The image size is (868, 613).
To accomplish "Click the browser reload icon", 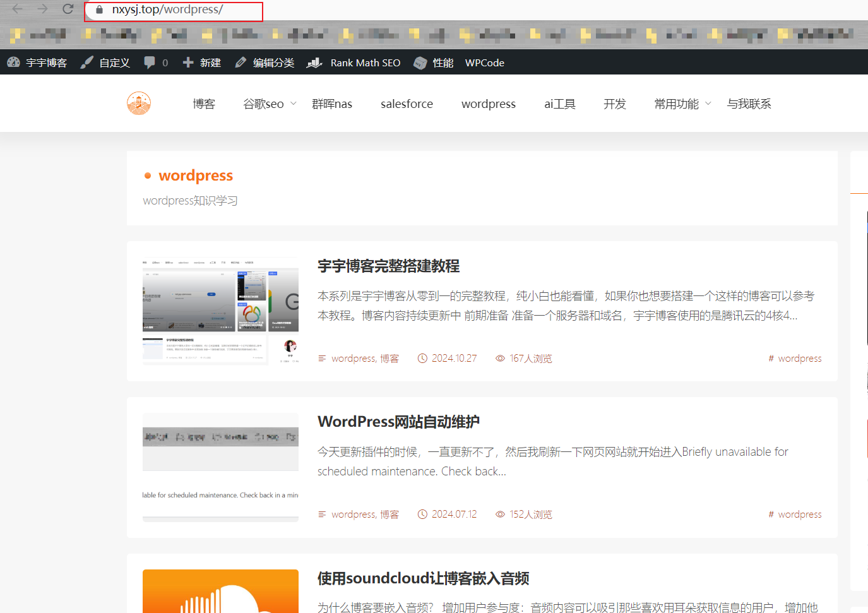I will pos(68,9).
